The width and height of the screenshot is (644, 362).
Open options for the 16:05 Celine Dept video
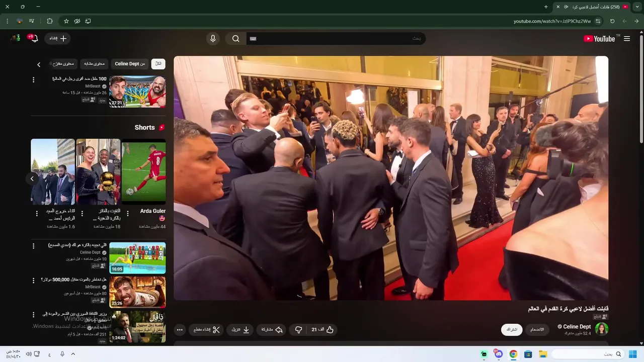tap(34, 246)
